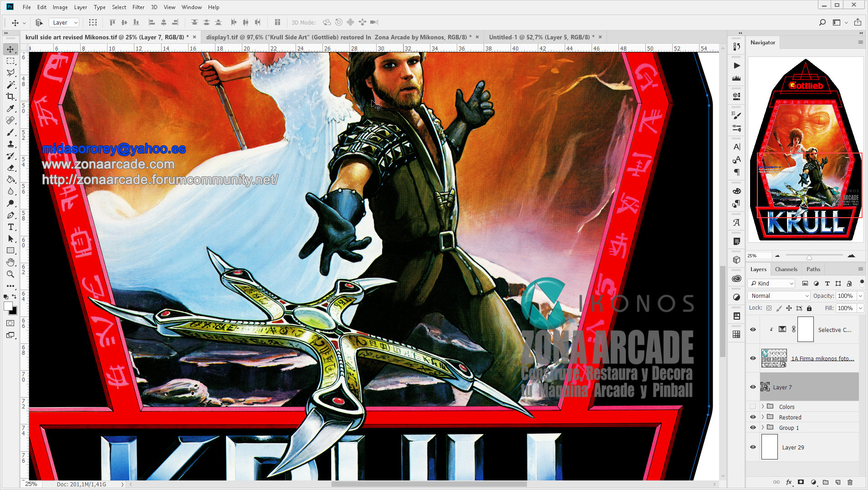Select the Eyedropper tool

(10, 108)
